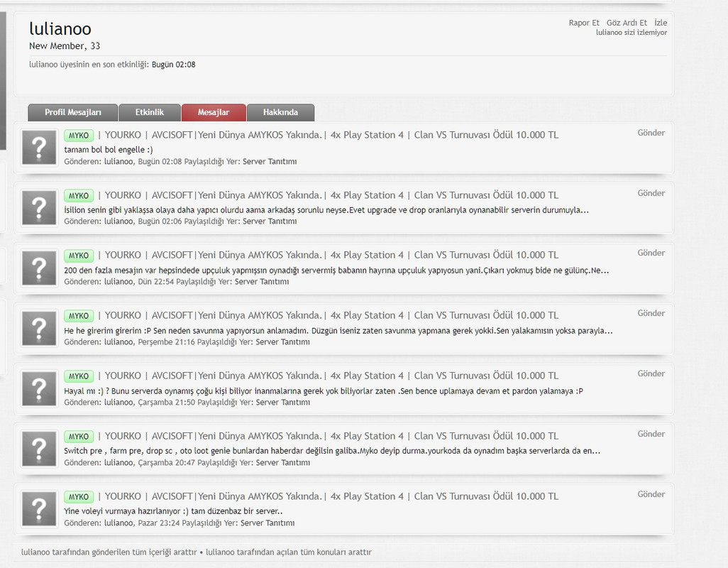
Task: Click Server Tanıtımı link on Pazar 23:24 post
Action: click(268, 523)
